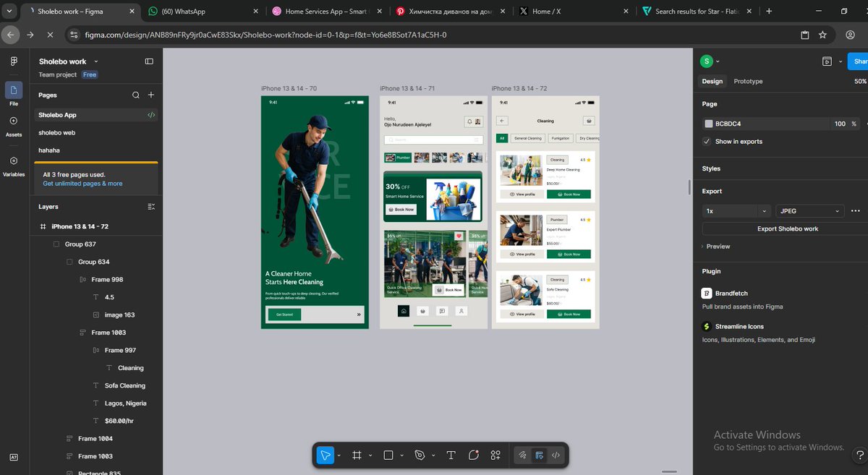Viewport: 868px width, 475px height.
Task: Select the Text tool
Action: tap(451, 455)
